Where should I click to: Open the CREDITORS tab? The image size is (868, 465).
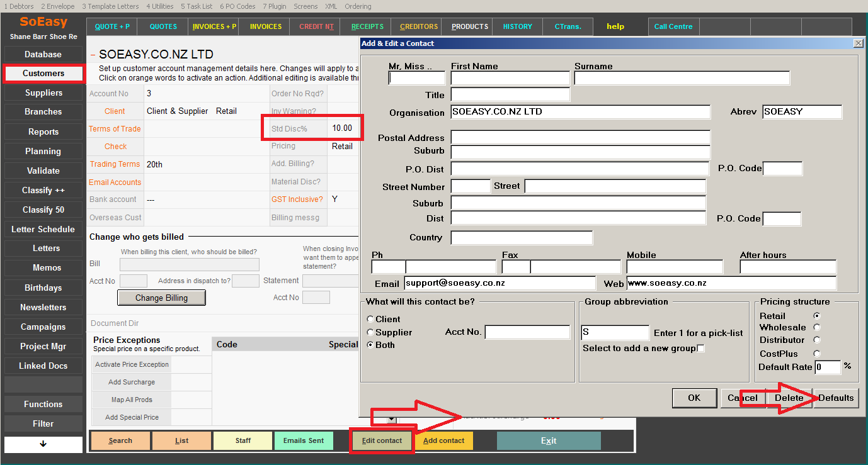(419, 26)
